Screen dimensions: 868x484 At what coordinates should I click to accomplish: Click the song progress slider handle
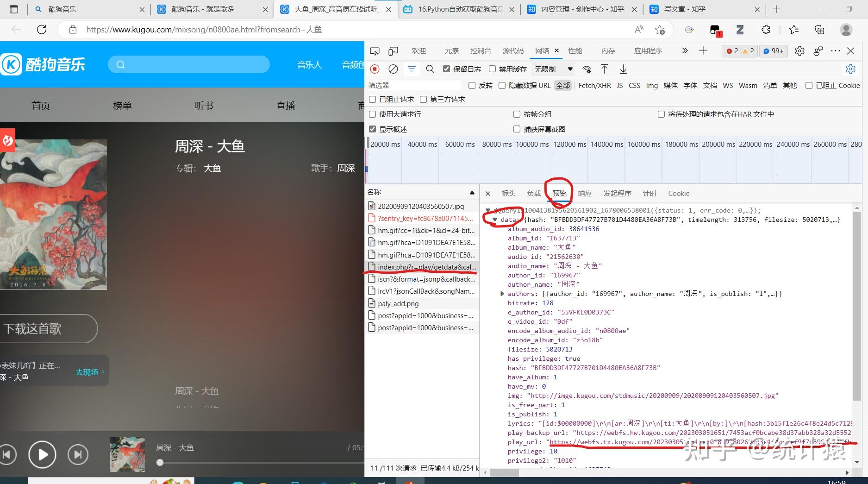[160, 462]
